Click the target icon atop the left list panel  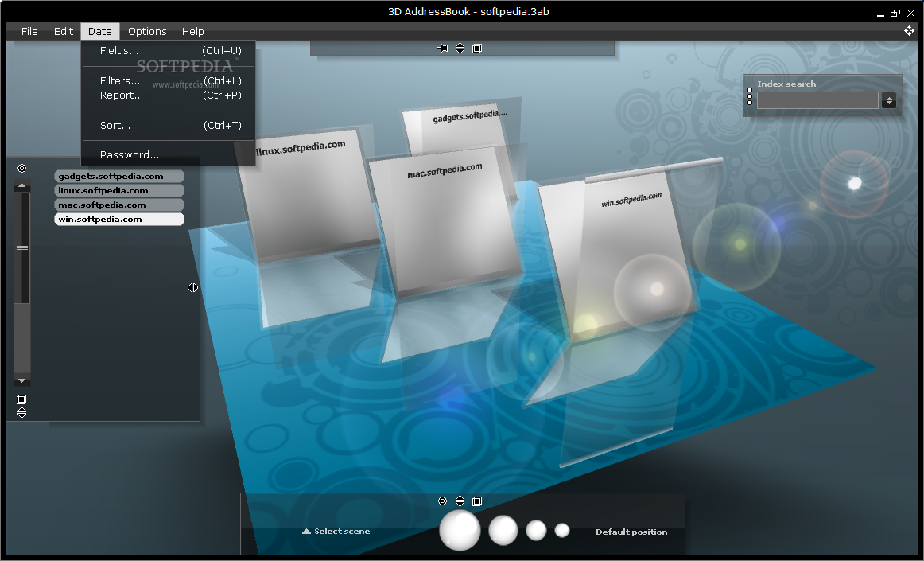point(21,168)
